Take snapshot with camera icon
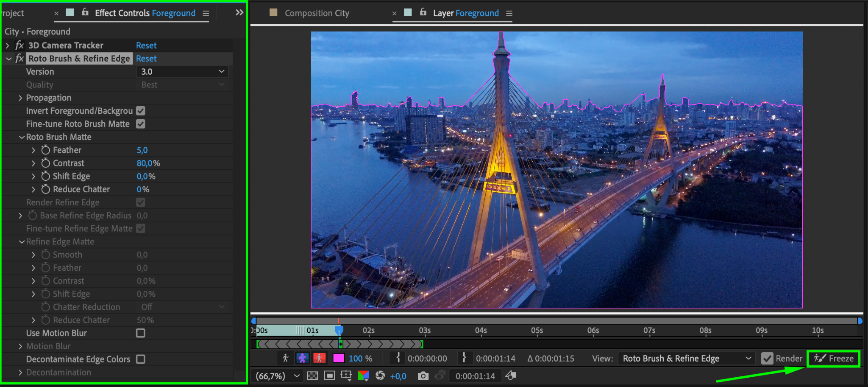The image size is (868, 387). point(423,376)
